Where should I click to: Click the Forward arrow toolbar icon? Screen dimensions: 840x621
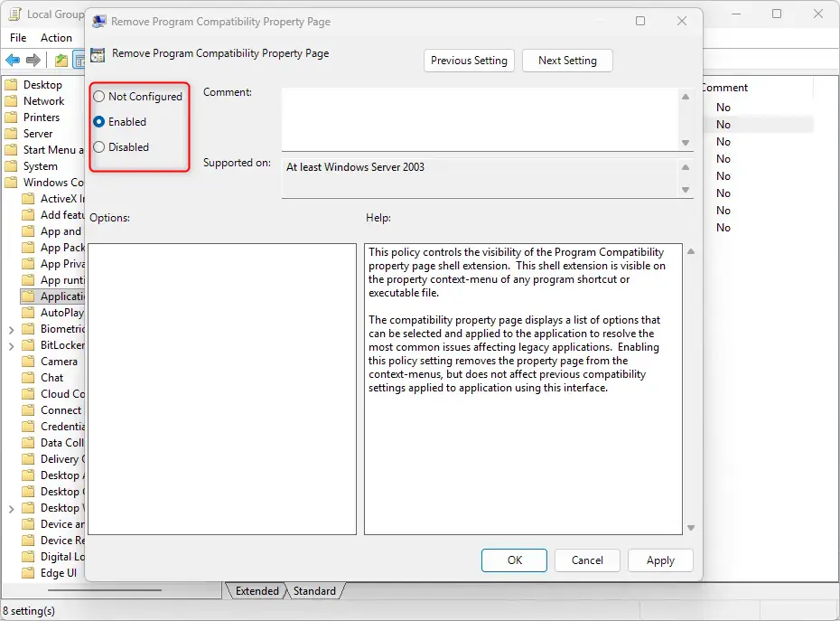(x=33, y=60)
